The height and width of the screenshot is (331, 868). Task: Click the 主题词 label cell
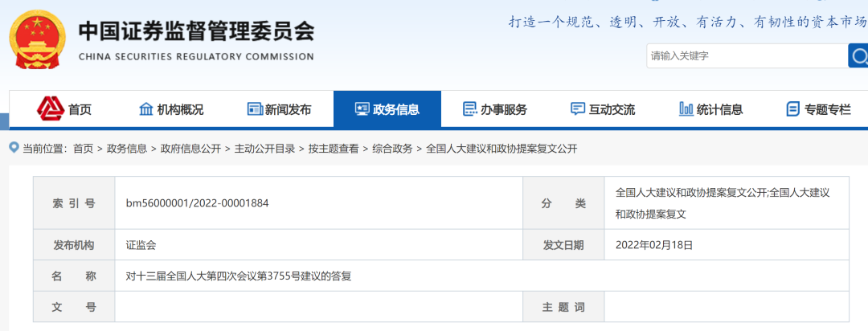(563, 307)
